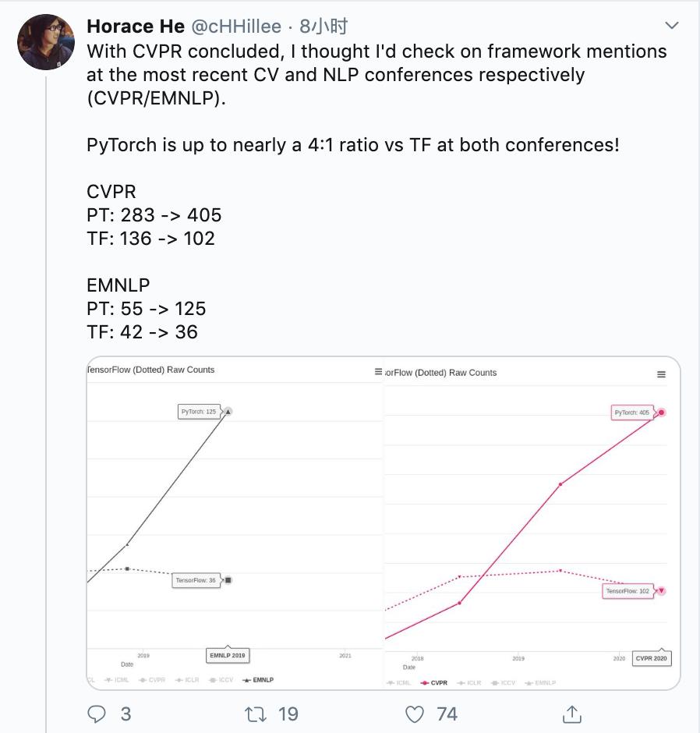This screenshot has width=700, height=733.
Task: Click the share tweet icon
Action: [572, 714]
